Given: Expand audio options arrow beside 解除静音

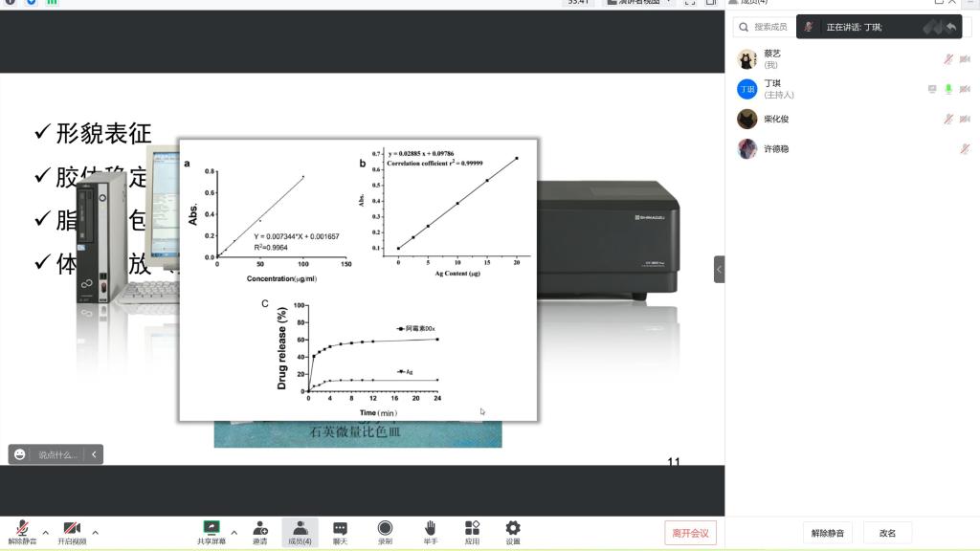Looking at the screenshot, I should [45, 532].
